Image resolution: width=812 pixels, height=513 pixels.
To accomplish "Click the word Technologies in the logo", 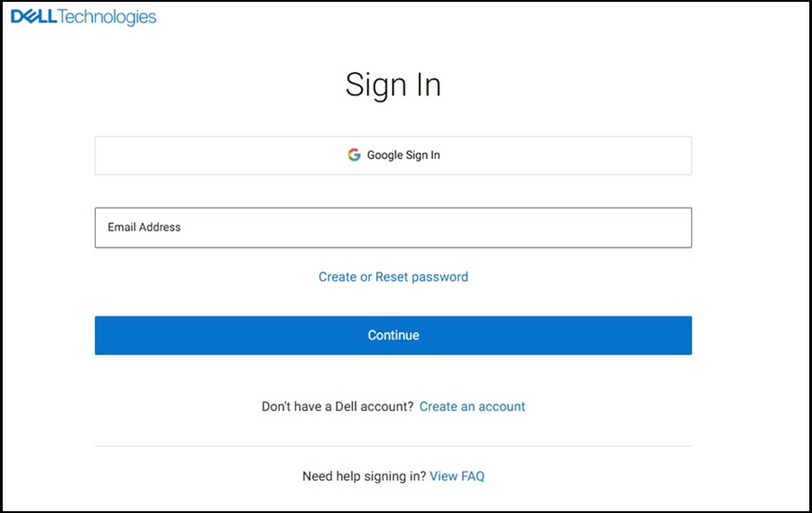I will tap(106, 17).
